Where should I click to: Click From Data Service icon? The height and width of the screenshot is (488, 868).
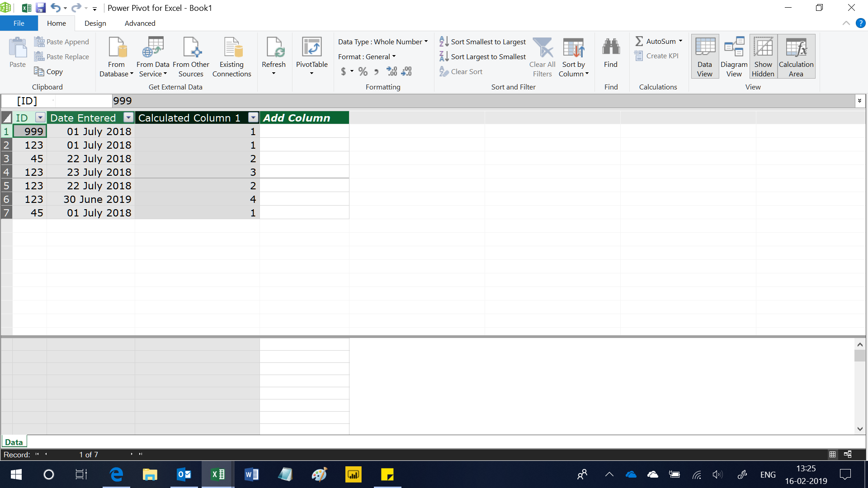153,57
